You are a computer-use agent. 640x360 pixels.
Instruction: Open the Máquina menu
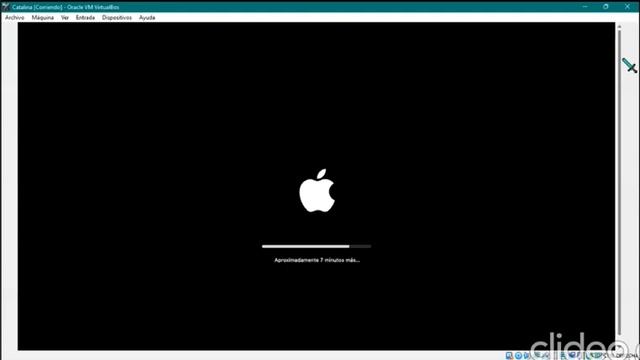point(42,18)
